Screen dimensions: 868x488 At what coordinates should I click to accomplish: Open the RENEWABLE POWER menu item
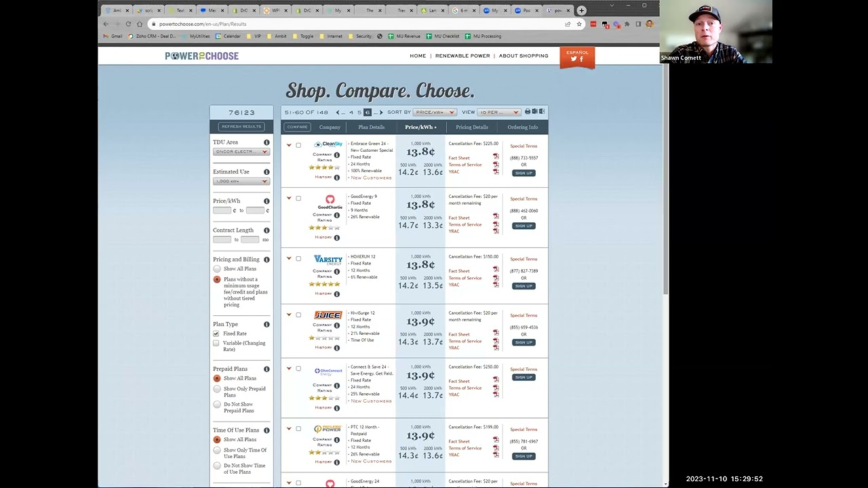tap(462, 56)
